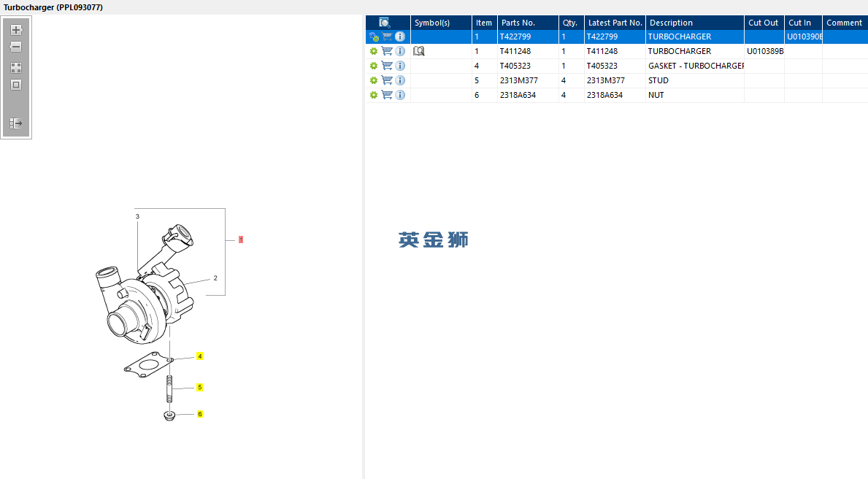Show info for gasket T405323
Viewport: 868px width, 479px height.
tap(399, 65)
